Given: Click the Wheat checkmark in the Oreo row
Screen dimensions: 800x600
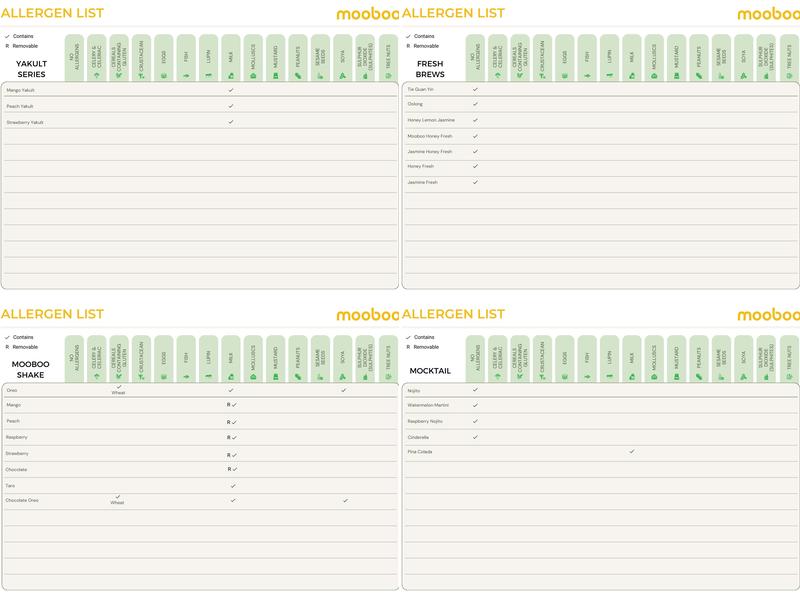Looking at the screenshot, I should tap(118, 388).
